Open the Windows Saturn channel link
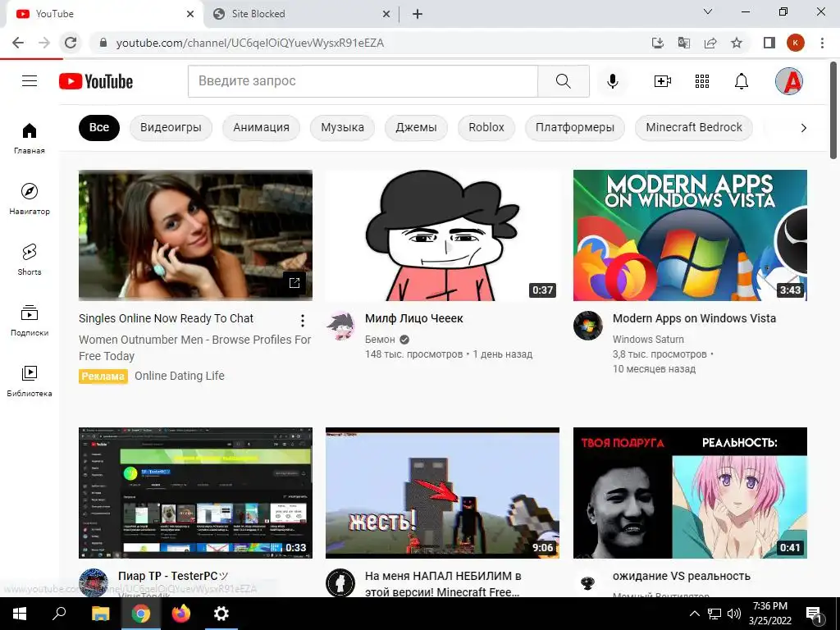This screenshot has height=630, width=840. pyautogui.click(x=648, y=339)
